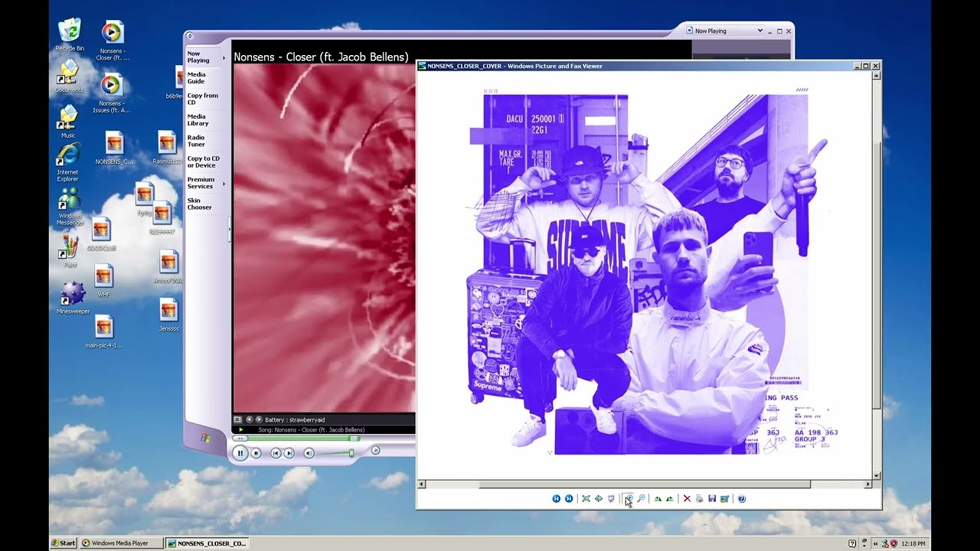The image size is (980, 551).
Task: Open Internet Explorer desktop shortcut
Action: tap(68, 163)
